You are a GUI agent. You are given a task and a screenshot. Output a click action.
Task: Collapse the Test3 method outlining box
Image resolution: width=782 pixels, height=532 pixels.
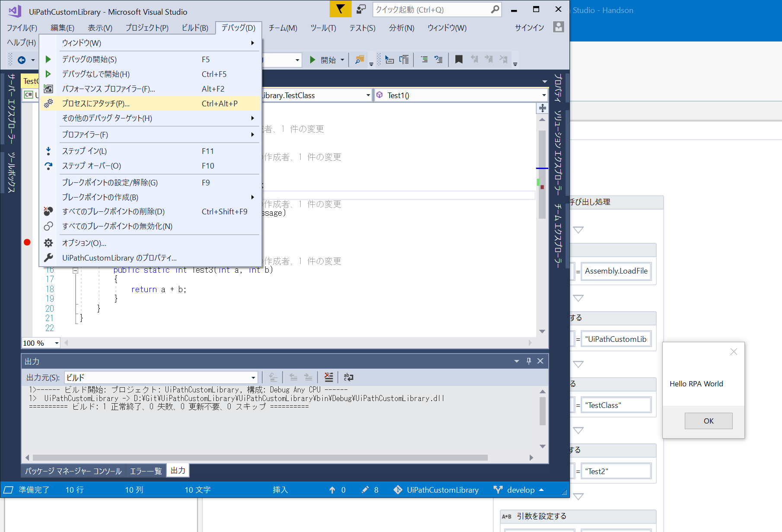(x=75, y=271)
